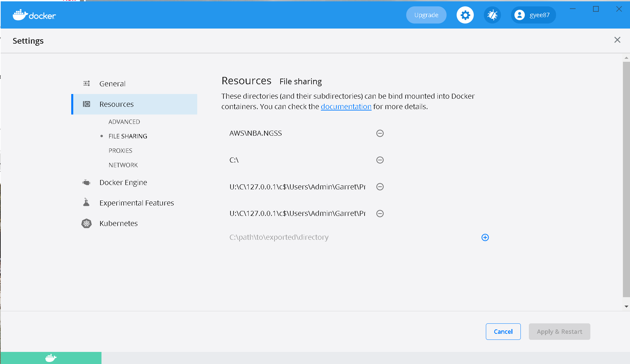Select the Experimental Features flask icon
Screen dimensions: 630x364
point(86,202)
